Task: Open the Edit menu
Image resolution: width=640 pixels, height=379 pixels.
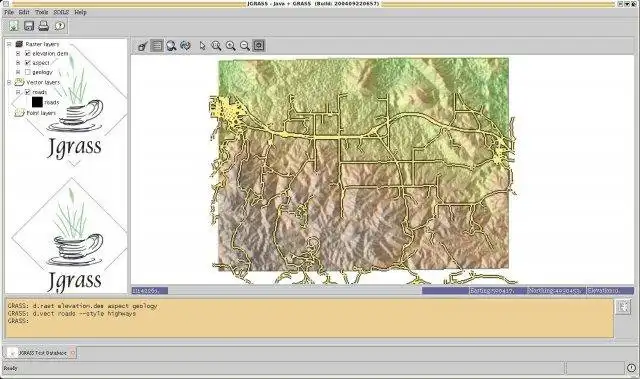Action: coord(24,12)
